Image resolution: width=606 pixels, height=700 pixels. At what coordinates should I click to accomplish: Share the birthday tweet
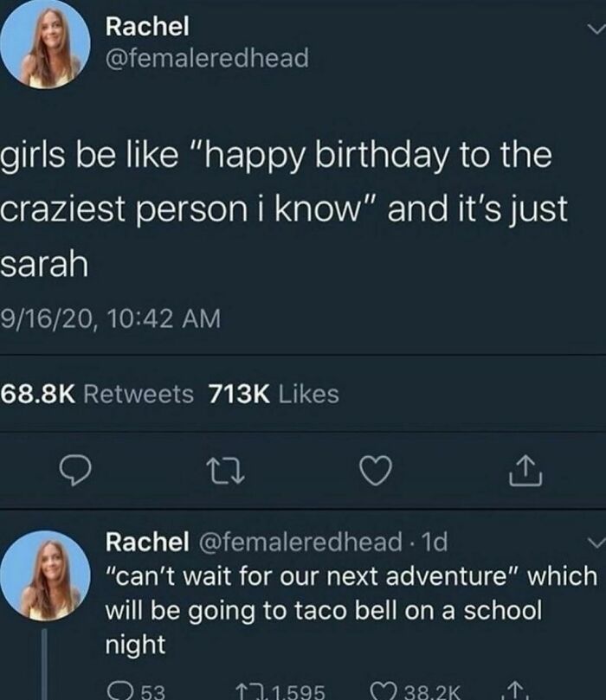525,470
